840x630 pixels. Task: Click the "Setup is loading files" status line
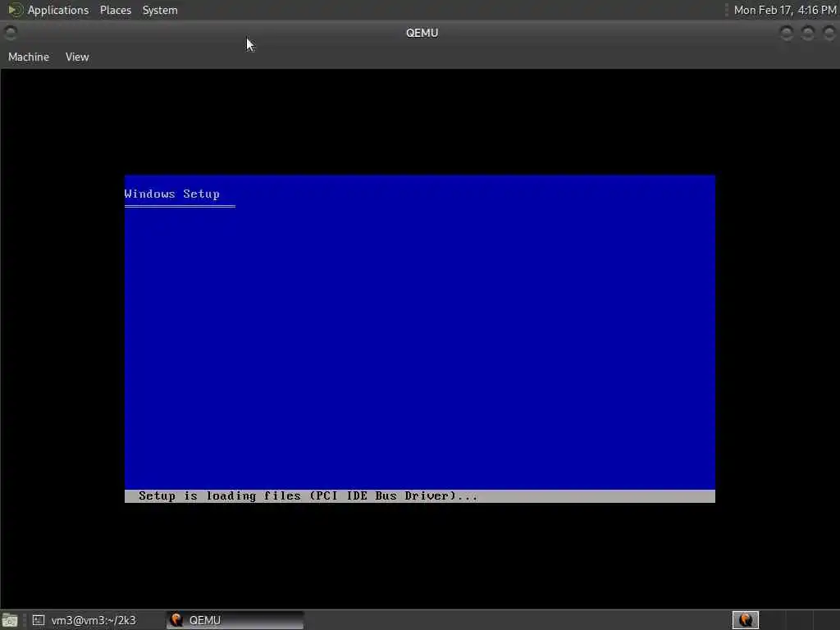pos(420,496)
